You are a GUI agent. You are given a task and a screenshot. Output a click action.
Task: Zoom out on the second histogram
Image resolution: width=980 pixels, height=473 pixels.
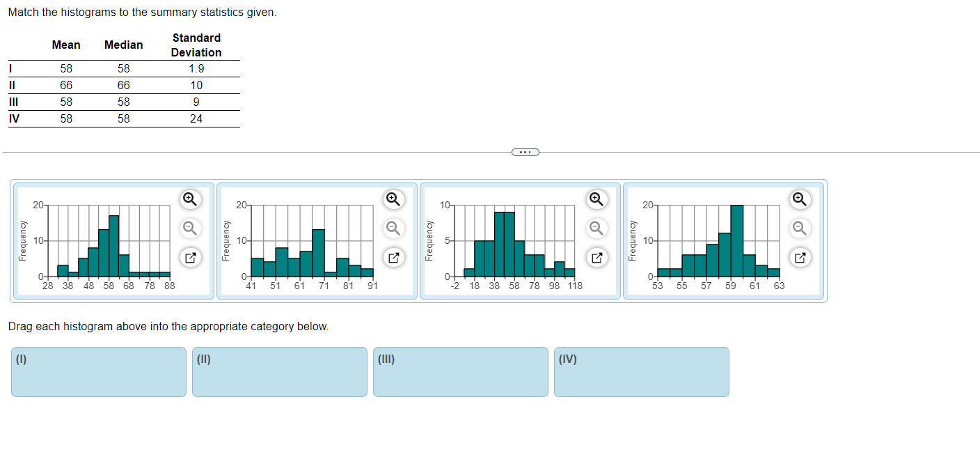[393, 228]
